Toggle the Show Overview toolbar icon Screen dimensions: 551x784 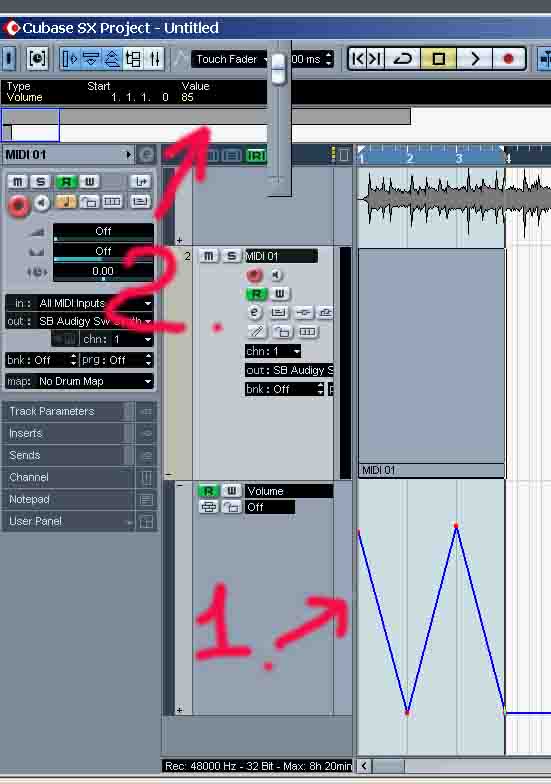pos(112,59)
